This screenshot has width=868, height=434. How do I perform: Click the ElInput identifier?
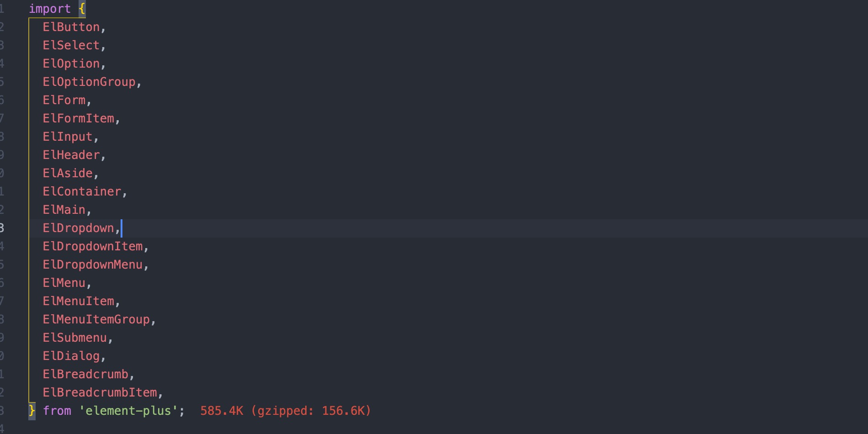pos(68,137)
